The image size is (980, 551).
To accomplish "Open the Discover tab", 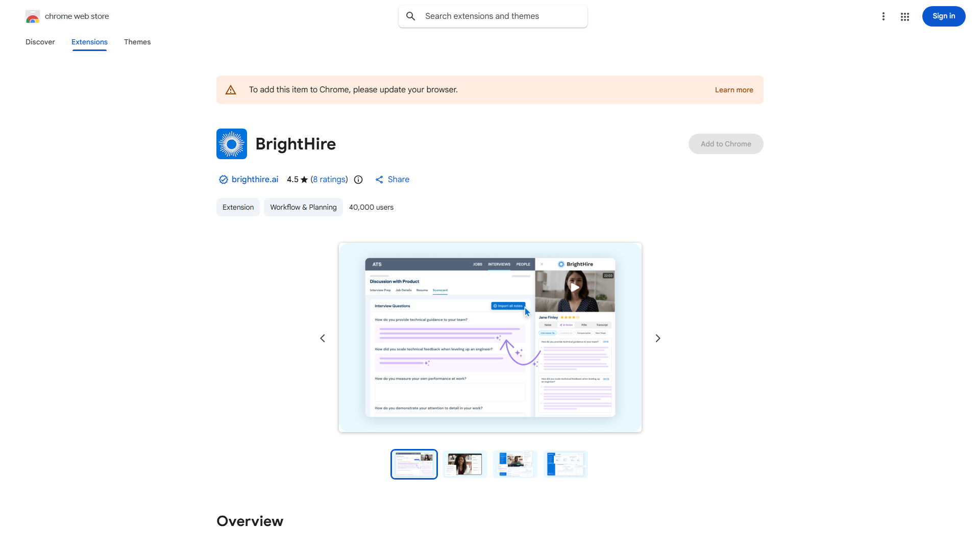I will (x=40, y=42).
